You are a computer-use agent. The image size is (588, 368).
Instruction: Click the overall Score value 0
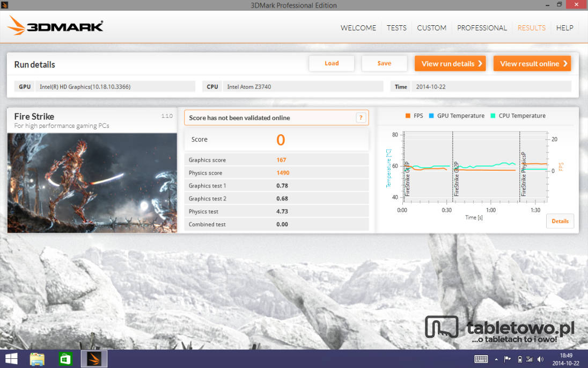coord(281,140)
